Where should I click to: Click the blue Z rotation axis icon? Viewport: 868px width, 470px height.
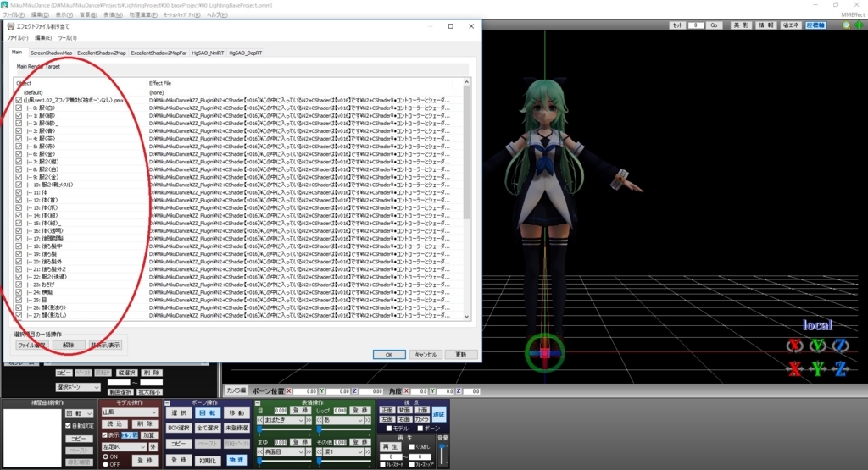(840, 346)
